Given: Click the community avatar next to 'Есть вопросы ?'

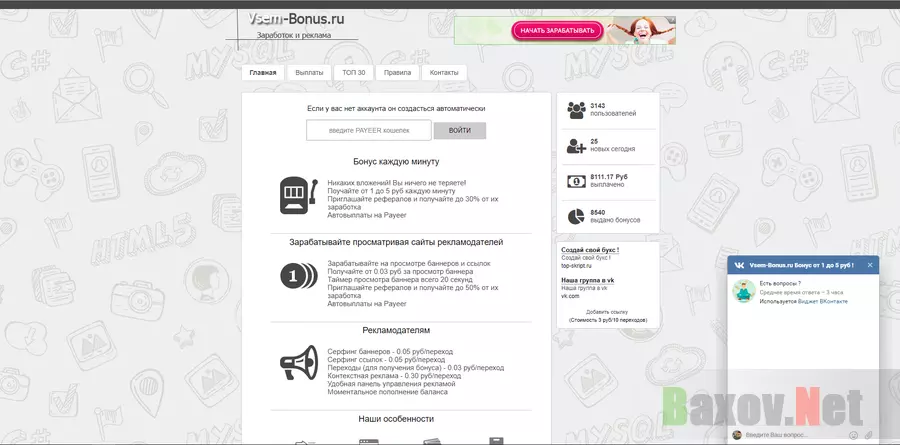Looking at the screenshot, I should (x=743, y=292).
